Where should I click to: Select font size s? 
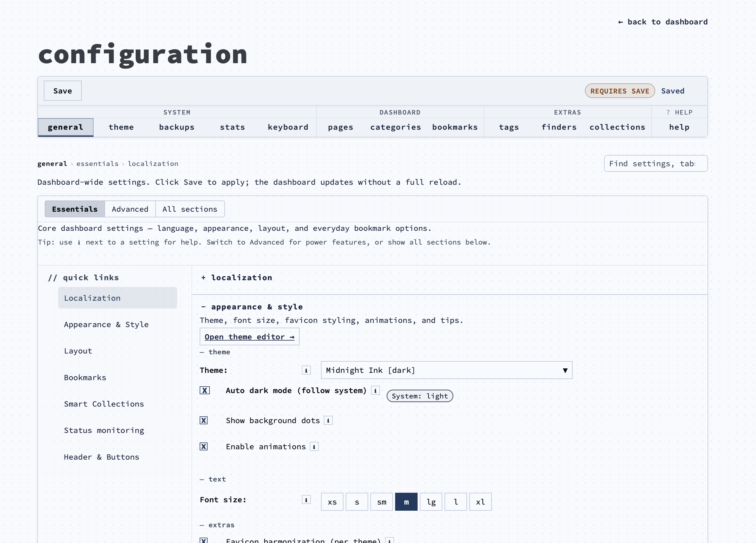[x=357, y=502]
